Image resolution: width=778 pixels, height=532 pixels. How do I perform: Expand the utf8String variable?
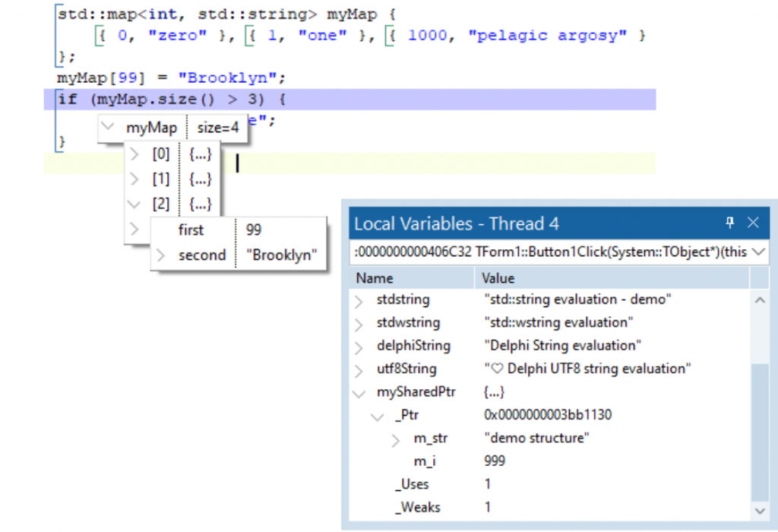pos(359,370)
